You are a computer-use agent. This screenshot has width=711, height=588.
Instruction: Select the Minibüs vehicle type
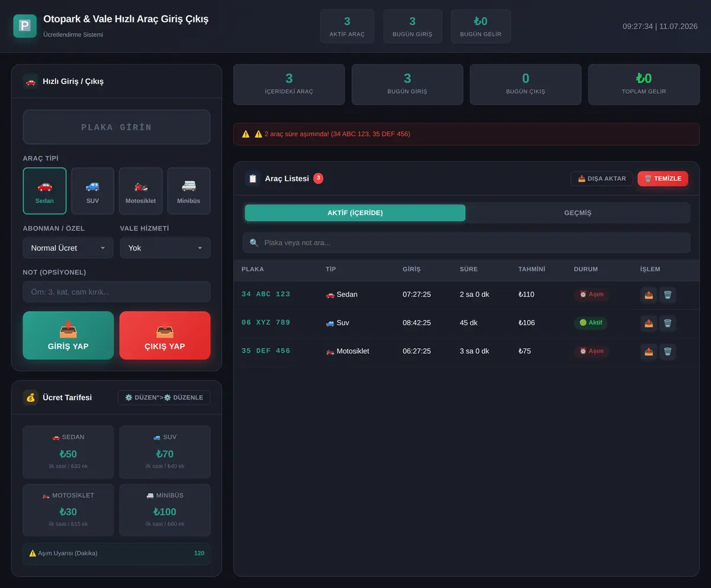tap(188, 191)
